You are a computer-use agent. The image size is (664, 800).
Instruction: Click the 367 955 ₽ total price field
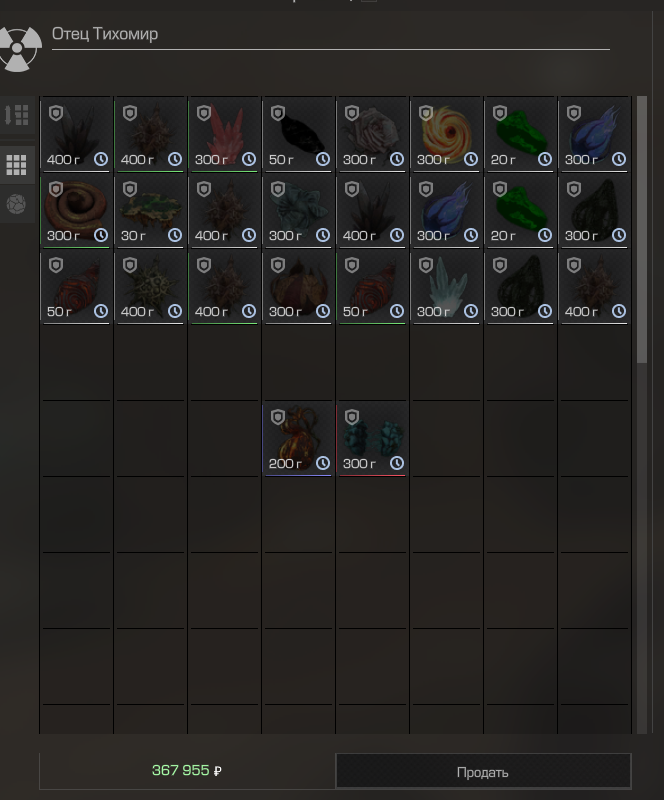point(187,770)
